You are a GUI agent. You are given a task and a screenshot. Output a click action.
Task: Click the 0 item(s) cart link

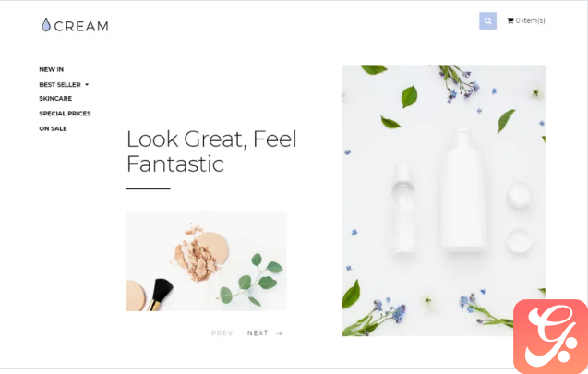tap(530, 20)
